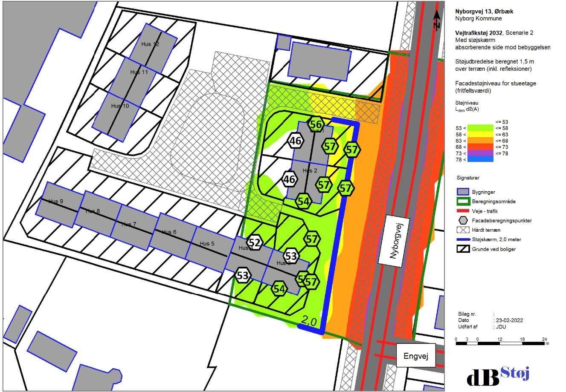Pick the green 53–58 dB legend swatch

click(x=476, y=128)
